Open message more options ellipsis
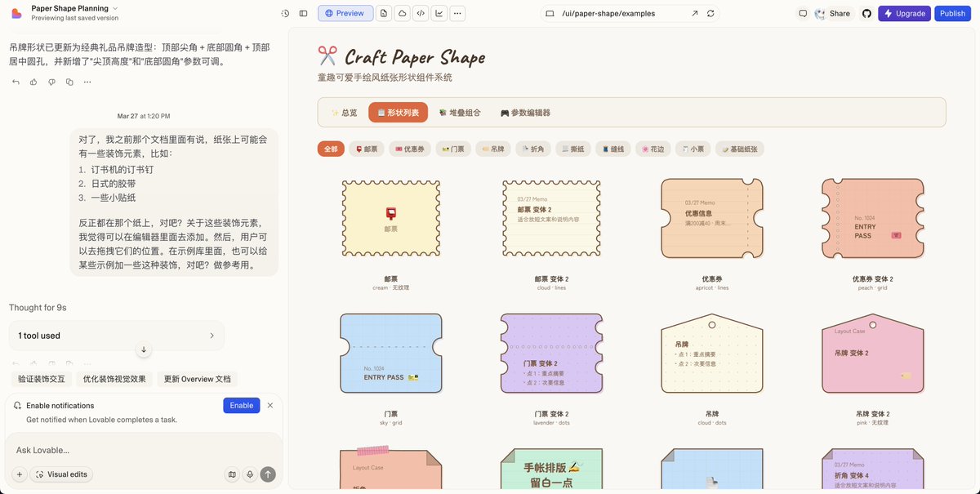 point(87,82)
